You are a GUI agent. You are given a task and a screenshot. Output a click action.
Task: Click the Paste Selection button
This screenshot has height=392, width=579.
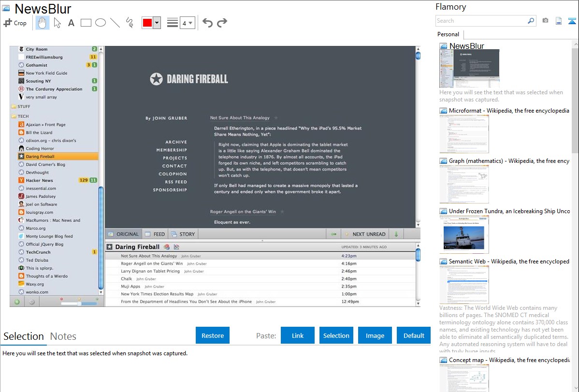tap(336, 335)
